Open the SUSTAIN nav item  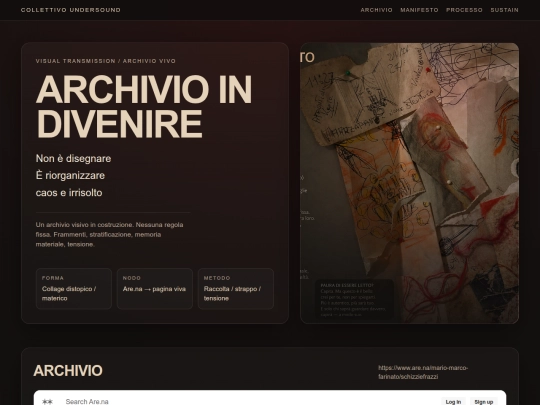(x=505, y=10)
